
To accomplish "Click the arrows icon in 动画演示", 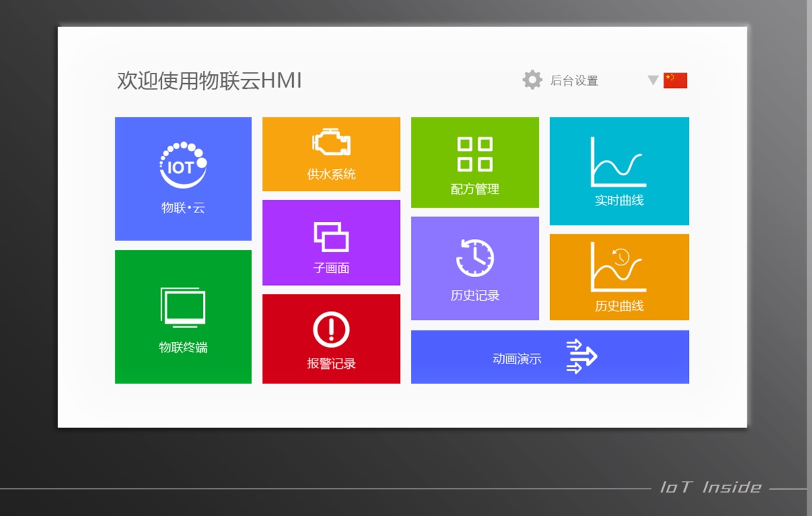I will [x=582, y=357].
